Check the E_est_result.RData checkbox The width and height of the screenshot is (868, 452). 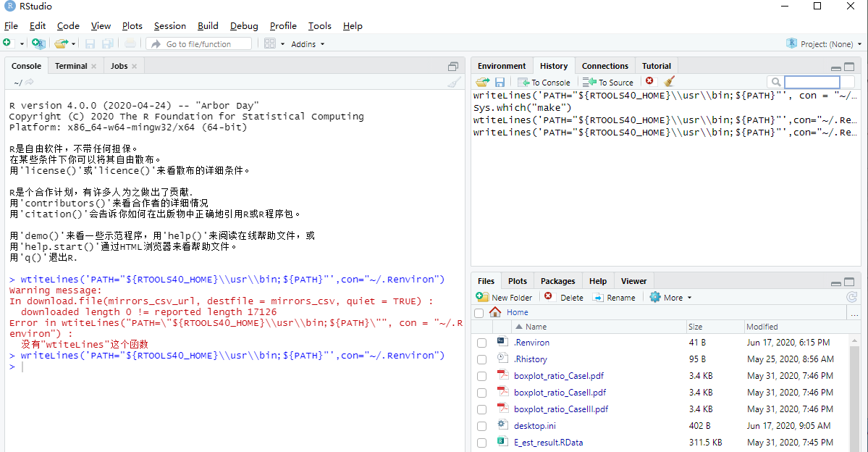coord(481,443)
